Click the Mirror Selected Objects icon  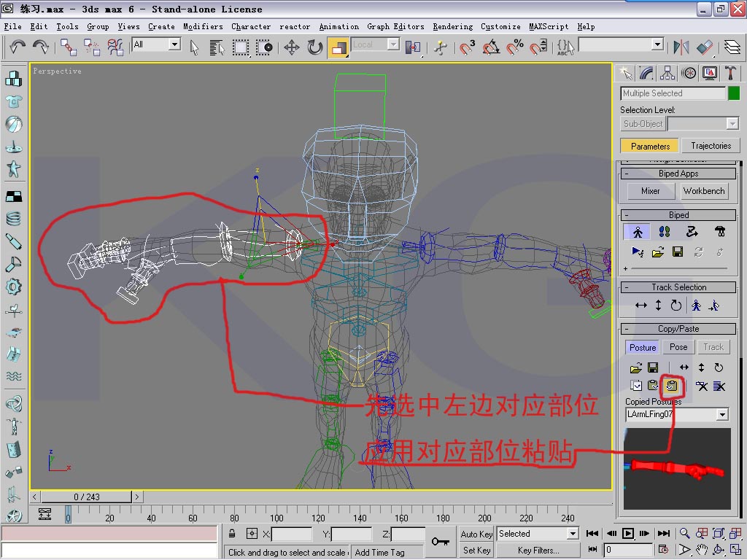tap(681, 47)
